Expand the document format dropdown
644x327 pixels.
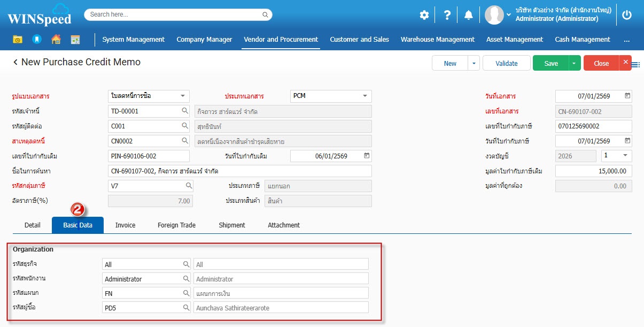tap(183, 96)
